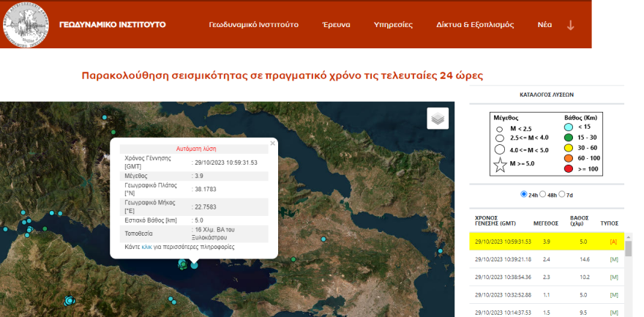
Task: Click the red >= 100 depth legend swatch
Action: pos(569,169)
